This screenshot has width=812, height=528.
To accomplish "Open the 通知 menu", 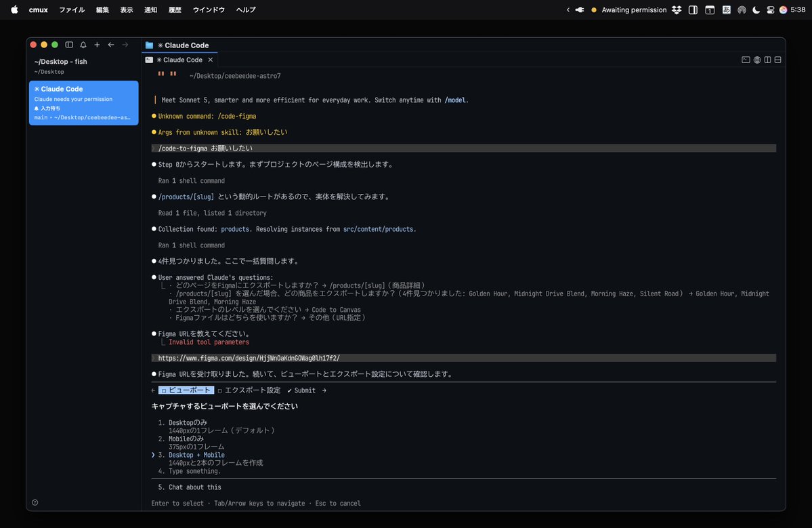I will pos(151,9).
